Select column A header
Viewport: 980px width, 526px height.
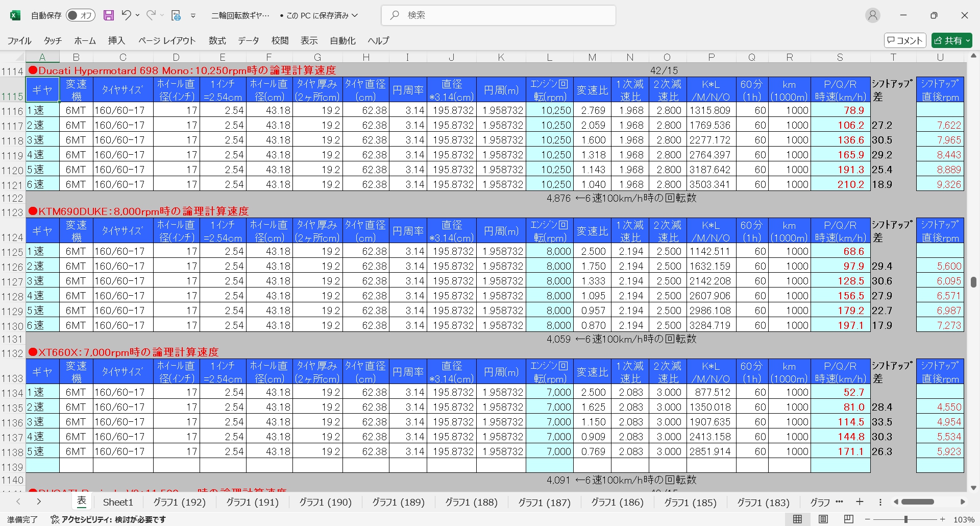tap(42, 57)
